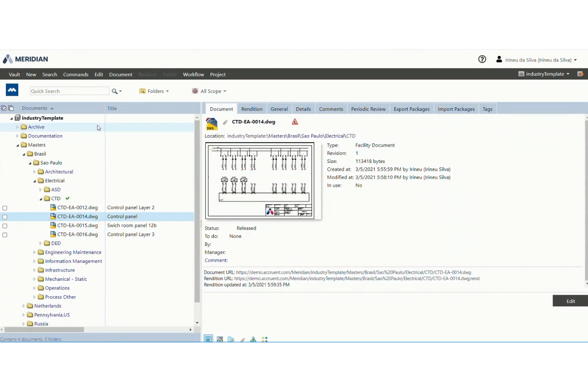Click the properties pane icon at bottom

[x=208, y=339]
